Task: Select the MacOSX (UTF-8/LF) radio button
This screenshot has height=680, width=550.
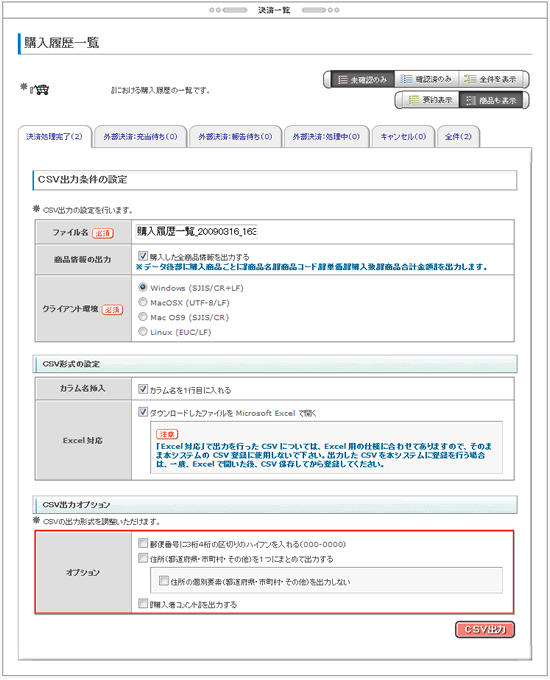Action: (143, 302)
